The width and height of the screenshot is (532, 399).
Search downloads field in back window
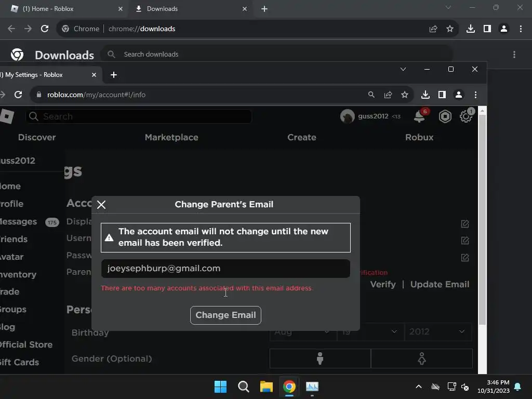point(276,54)
